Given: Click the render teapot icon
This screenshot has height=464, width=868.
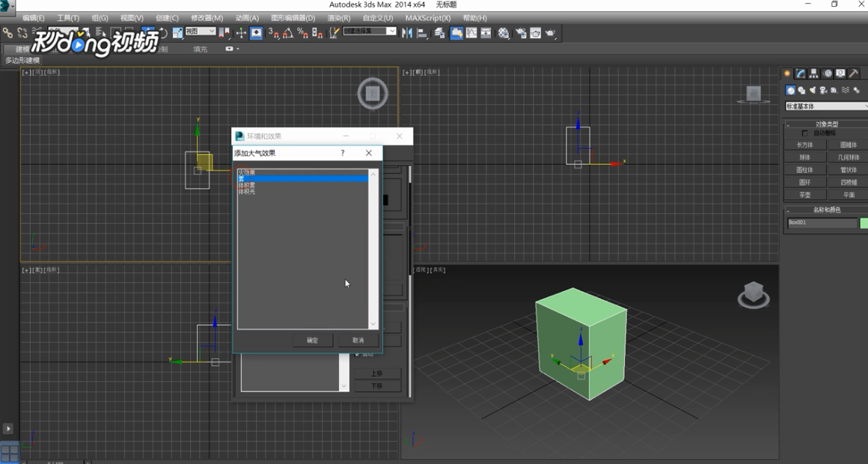Looking at the screenshot, I should click(x=551, y=33).
